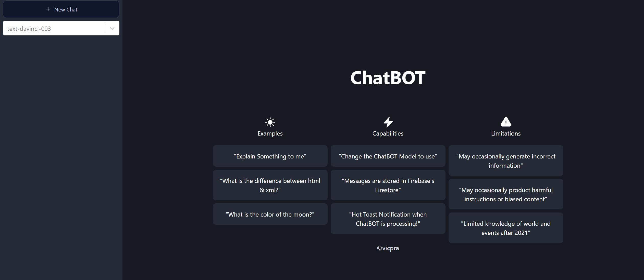644x280 pixels.
Task: Toggle 'Hot Toast Notification when ChatBOT is processing!' item
Action: (388, 219)
